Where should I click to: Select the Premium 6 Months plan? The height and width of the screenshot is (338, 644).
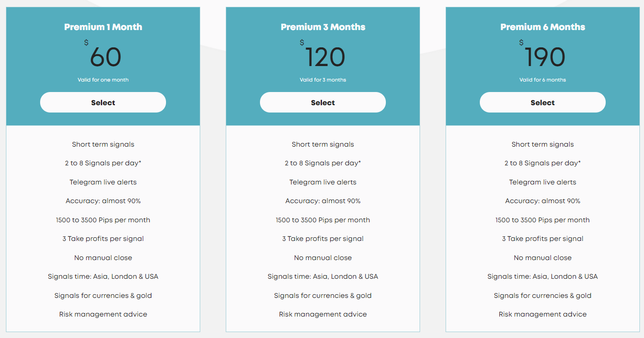(543, 102)
